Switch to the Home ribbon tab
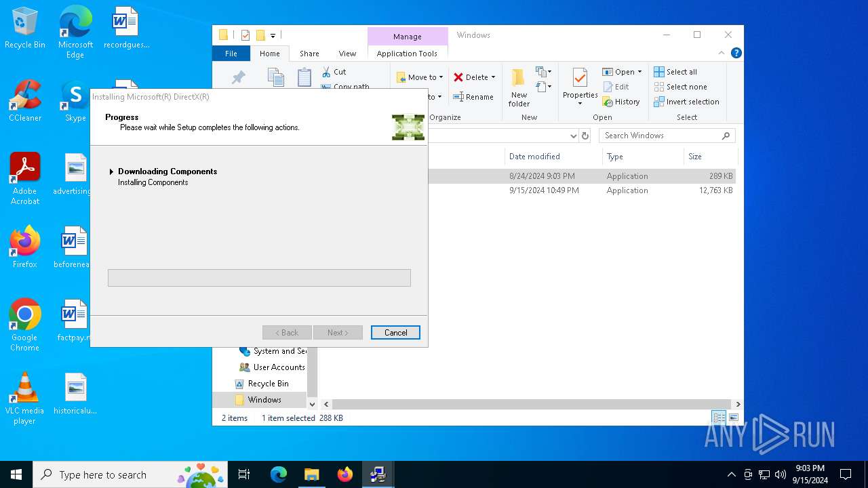Image resolution: width=868 pixels, height=488 pixels. pyautogui.click(x=269, y=54)
